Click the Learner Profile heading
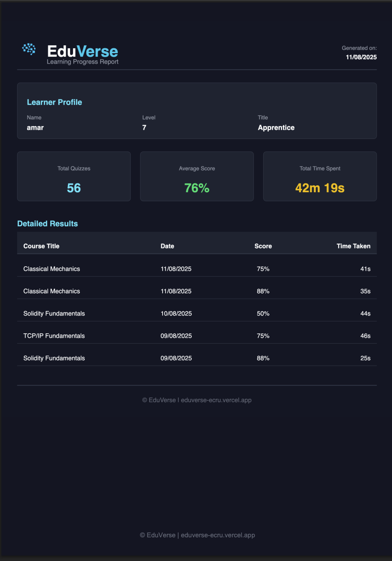 54,103
